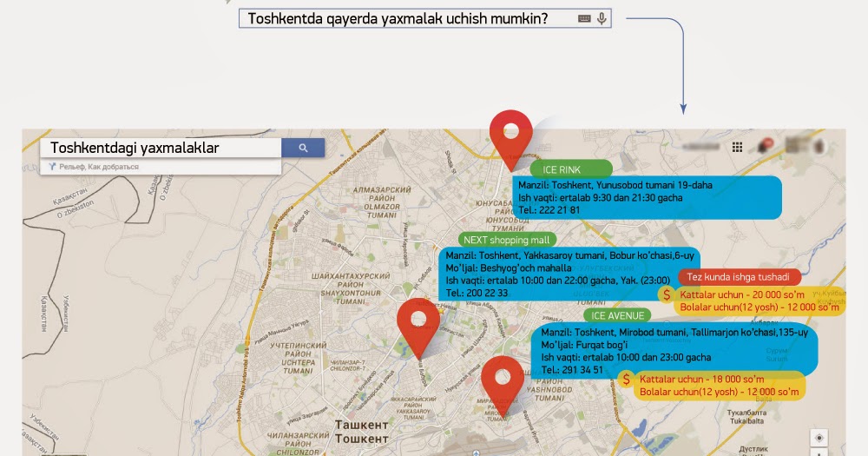Click the Тукалбалта Tukalbalta place label
This screenshot has height=456, width=868.
tap(746, 417)
